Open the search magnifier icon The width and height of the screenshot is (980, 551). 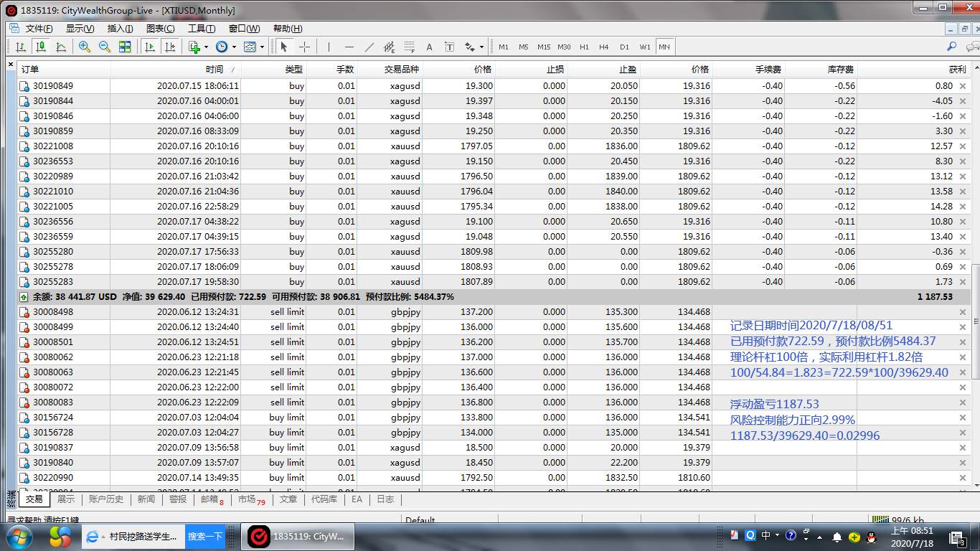click(952, 47)
